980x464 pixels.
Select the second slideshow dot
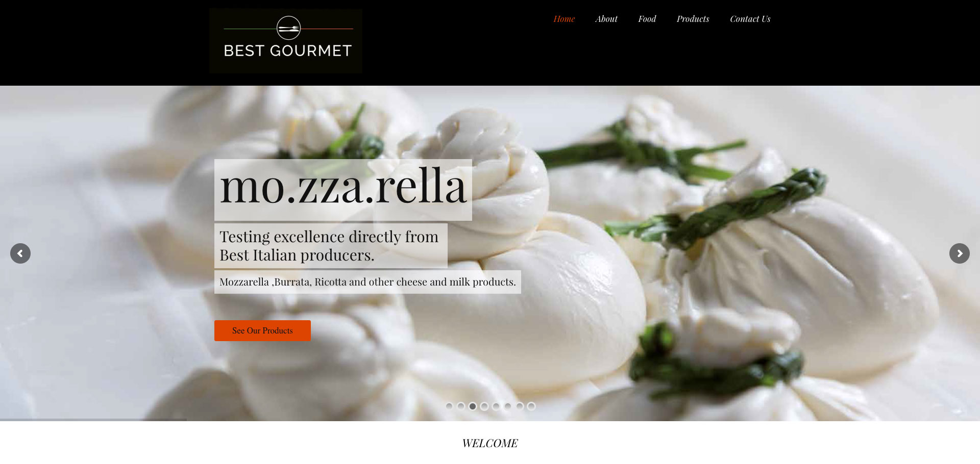(461, 406)
